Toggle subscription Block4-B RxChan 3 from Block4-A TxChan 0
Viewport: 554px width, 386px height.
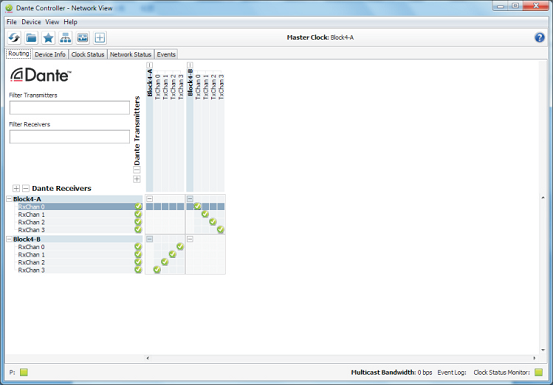point(157,270)
